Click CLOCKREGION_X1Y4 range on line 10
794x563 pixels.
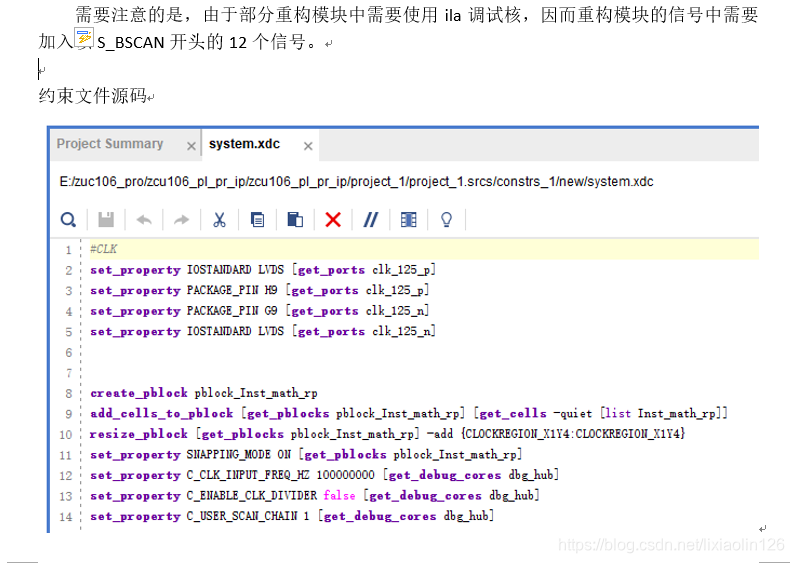coord(573,434)
